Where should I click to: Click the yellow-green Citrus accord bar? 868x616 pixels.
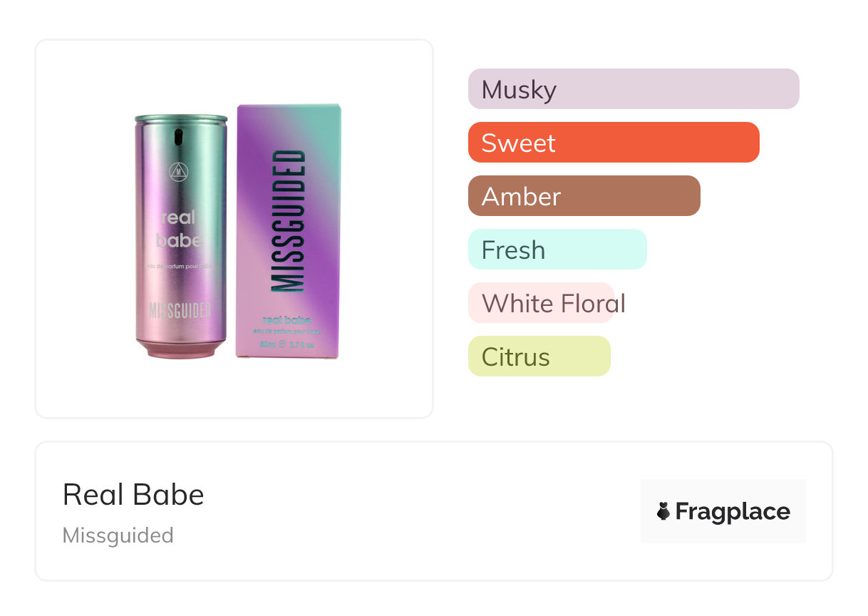tap(539, 356)
